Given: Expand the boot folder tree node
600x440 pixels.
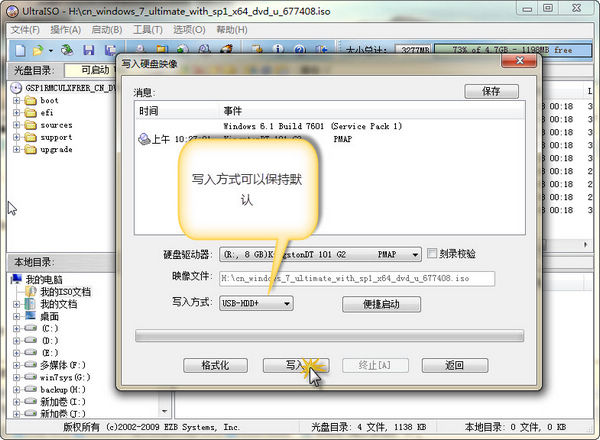Looking at the screenshot, I should click(x=16, y=101).
